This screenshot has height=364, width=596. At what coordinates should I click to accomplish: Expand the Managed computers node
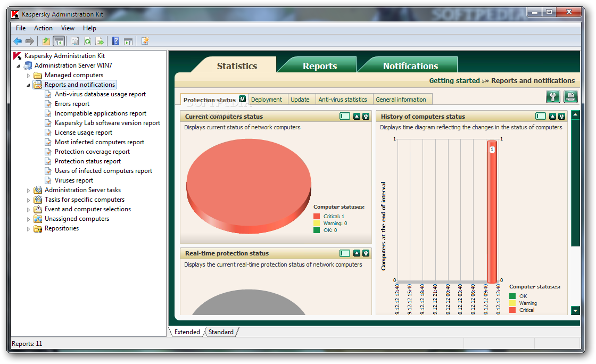[29, 75]
